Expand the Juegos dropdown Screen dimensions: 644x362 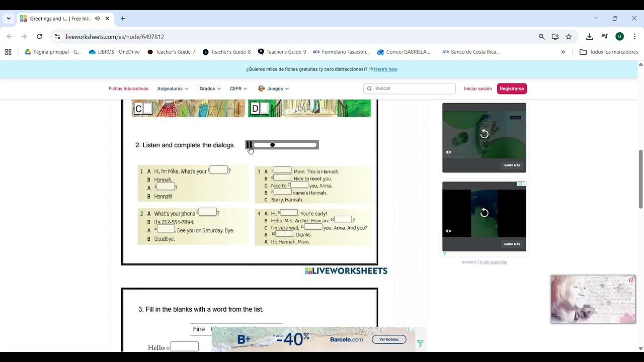[273, 88]
